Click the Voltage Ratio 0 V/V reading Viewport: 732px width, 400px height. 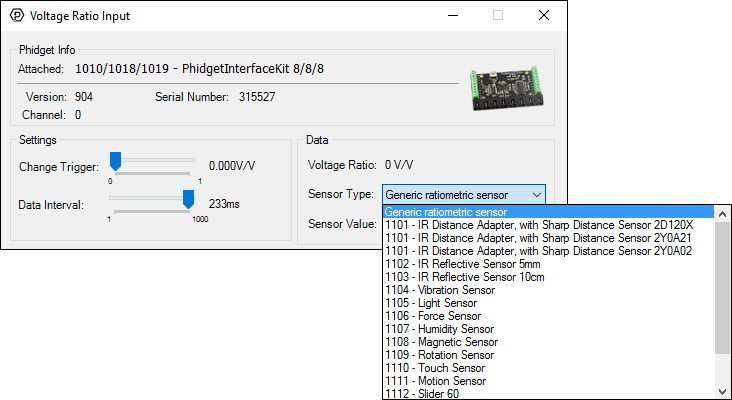click(x=399, y=165)
